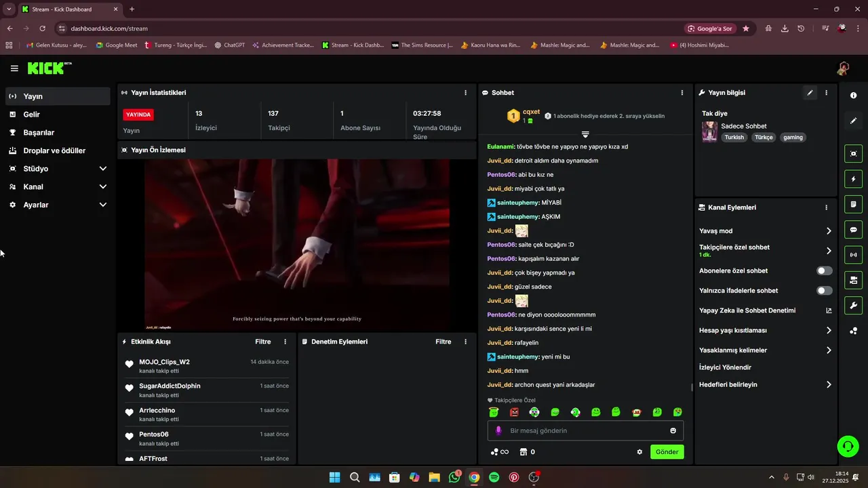Toggle the channel actions widget icon in the right sidebar
The image size is (868, 488).
[x=854, y=280]
